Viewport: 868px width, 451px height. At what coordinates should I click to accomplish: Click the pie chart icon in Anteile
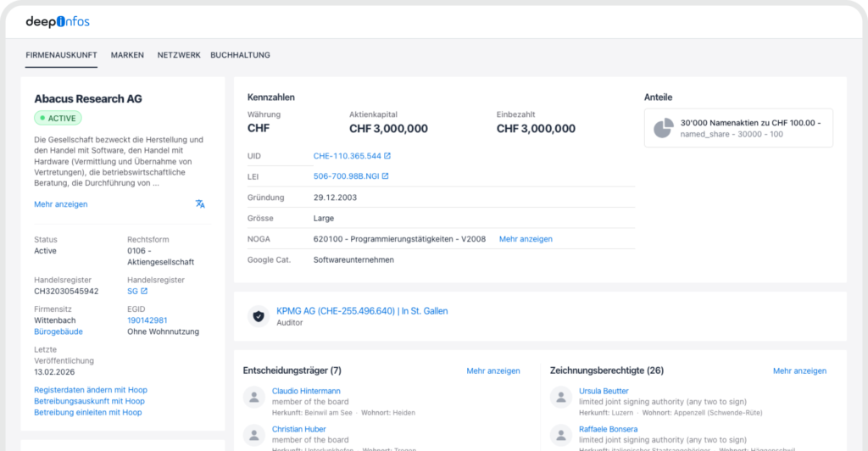coord(663,128)
